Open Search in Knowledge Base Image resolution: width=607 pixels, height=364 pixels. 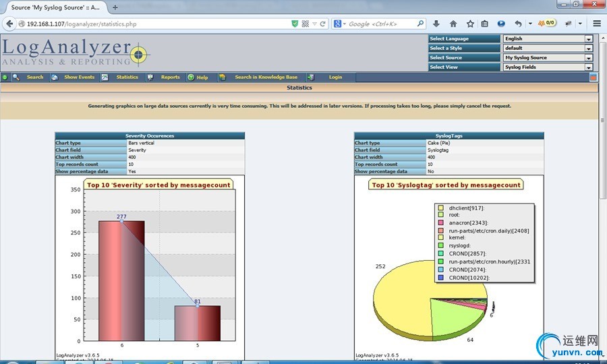pos(266,77)
